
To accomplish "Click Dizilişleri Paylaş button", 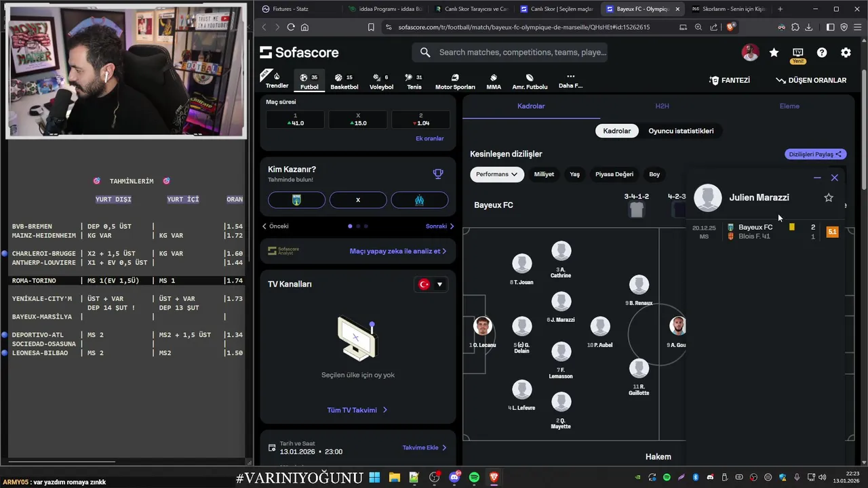I will (x=816, y=154).
